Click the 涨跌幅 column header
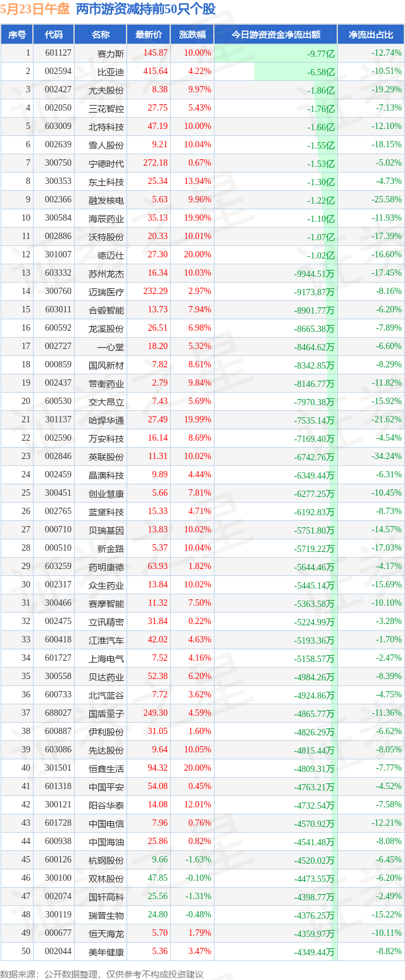The height and width of the screenshot is (980, 405). (x=192, y=35)
